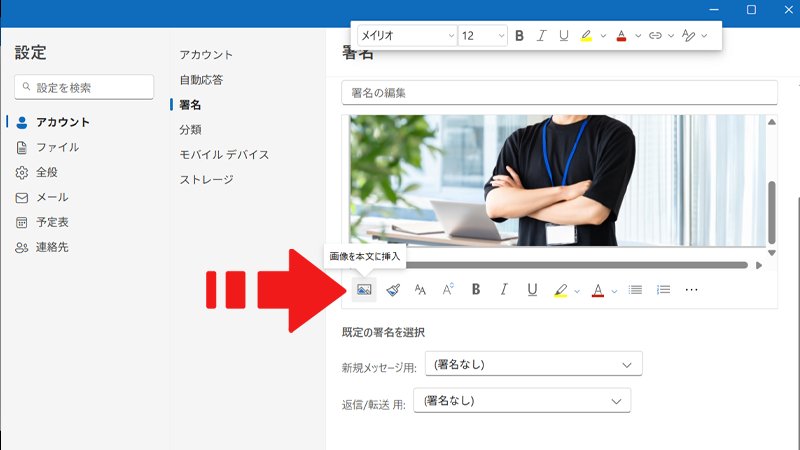The image size is (800, 450).
Task: Toggle underline in the bottom signature toolbar
Action: 532,290
